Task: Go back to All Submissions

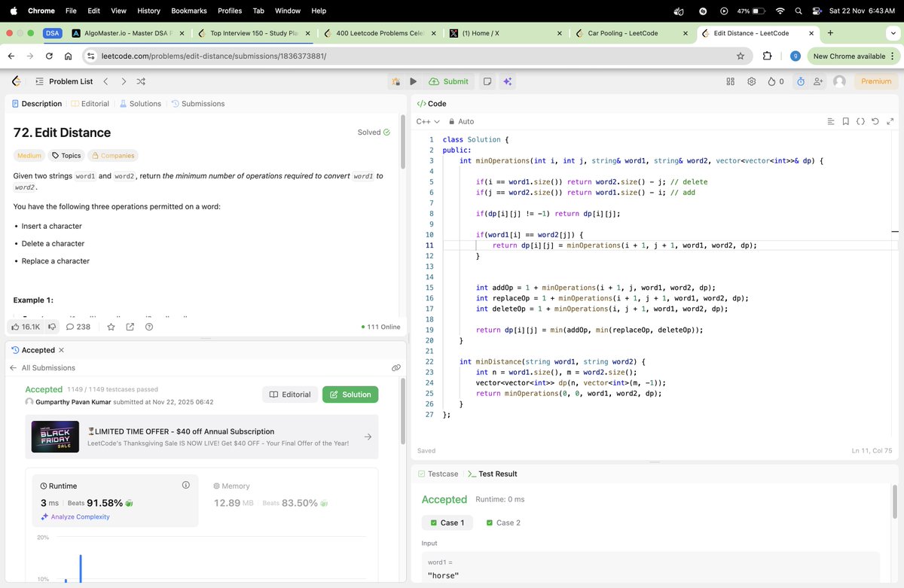Action: click(42, 367)
